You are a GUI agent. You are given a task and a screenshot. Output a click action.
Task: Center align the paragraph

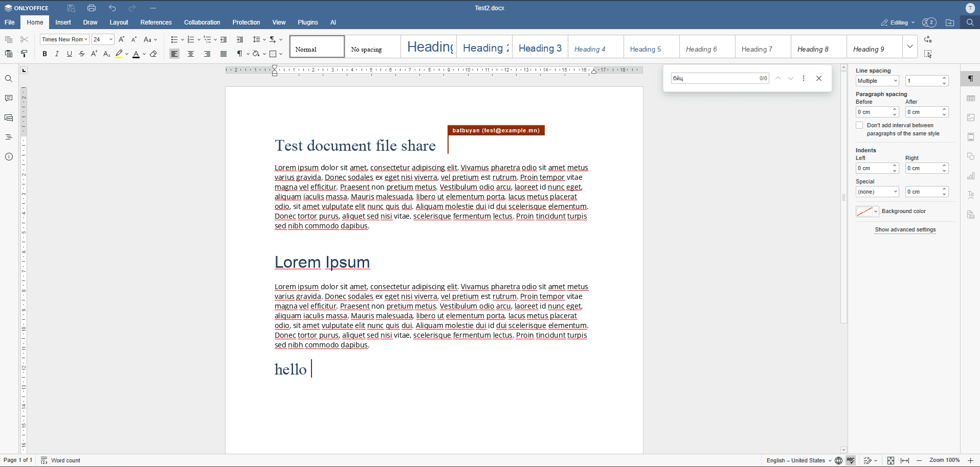click(x=191, y=54)
